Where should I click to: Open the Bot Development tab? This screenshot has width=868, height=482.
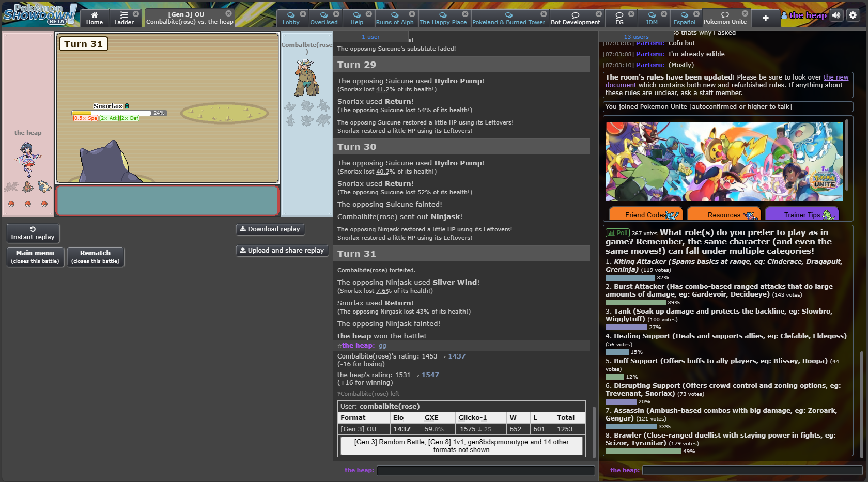point(576,18)
